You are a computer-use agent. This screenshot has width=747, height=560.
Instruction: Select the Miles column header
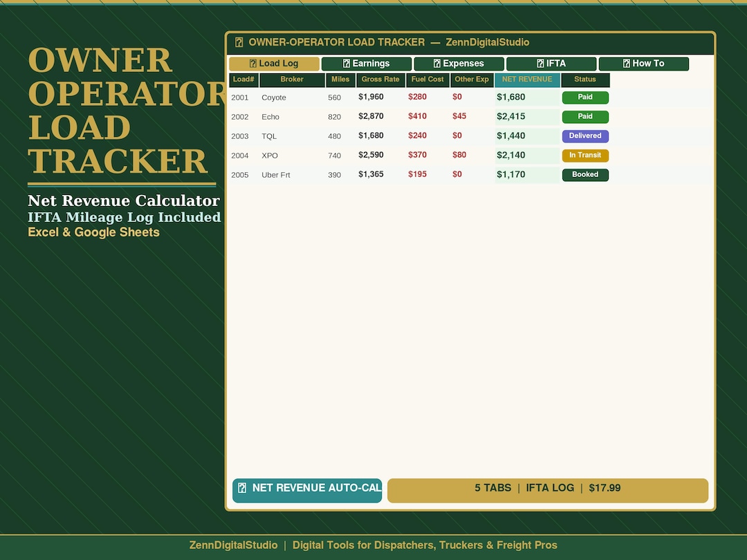pyautogui.click(x=340, y=80)
